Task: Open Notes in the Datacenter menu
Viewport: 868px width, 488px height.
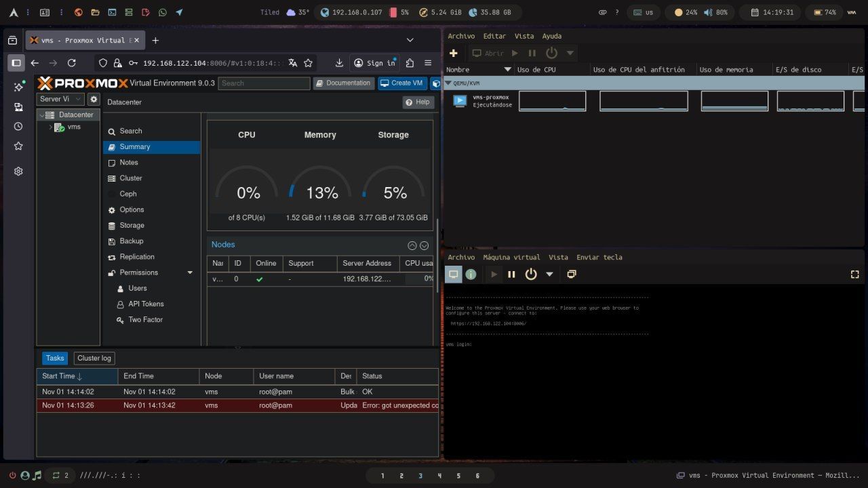Action: 151,163
